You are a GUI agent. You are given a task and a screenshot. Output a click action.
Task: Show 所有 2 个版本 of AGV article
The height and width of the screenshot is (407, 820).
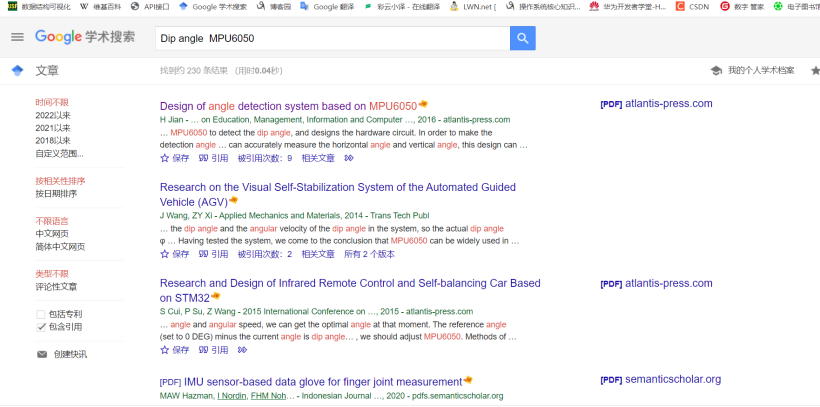(369, 254)
